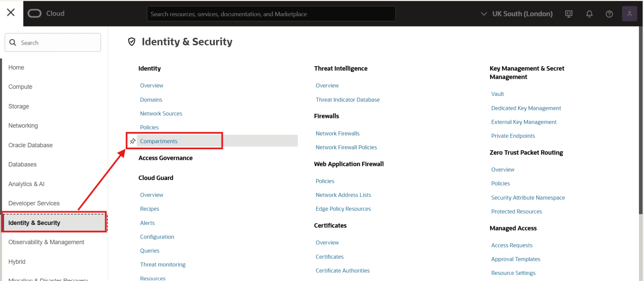The image size is (644, 281).
Task: Open the user profile avatar
Action: tap(629, 14)
